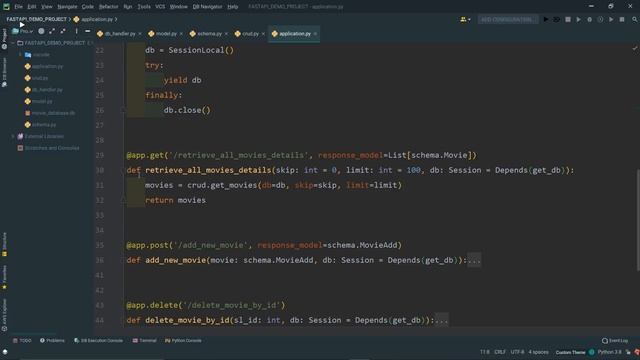The width and height of the screenshot is (640, 360).
Task: Fold retrieve_all_movies_details function at gutter
Action: [123, 170]
